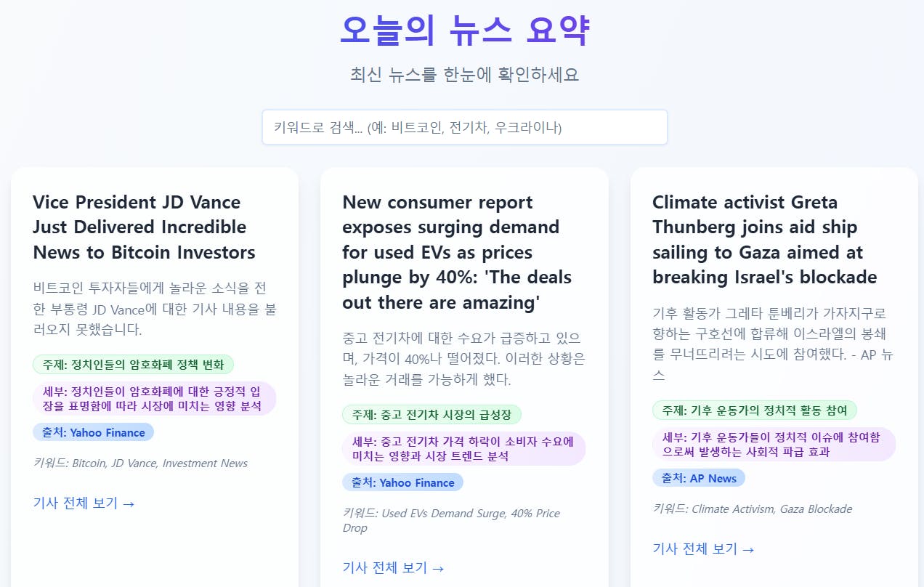924x587 pixels.
Task: Click the 오늘의 뉴스 요약 page title
Action: pyautogui.click(x=464, y=30)
